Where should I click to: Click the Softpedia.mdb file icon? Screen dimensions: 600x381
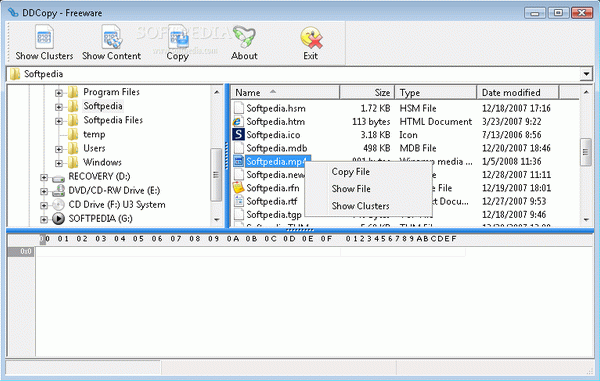point(238,148)
